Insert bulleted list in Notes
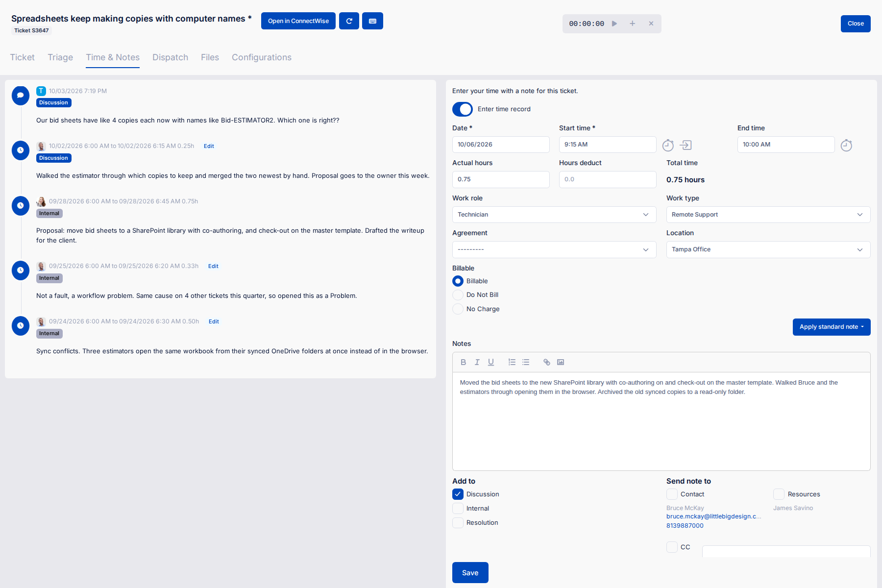This screenshot has width=882, height=588. coord(526,362)
